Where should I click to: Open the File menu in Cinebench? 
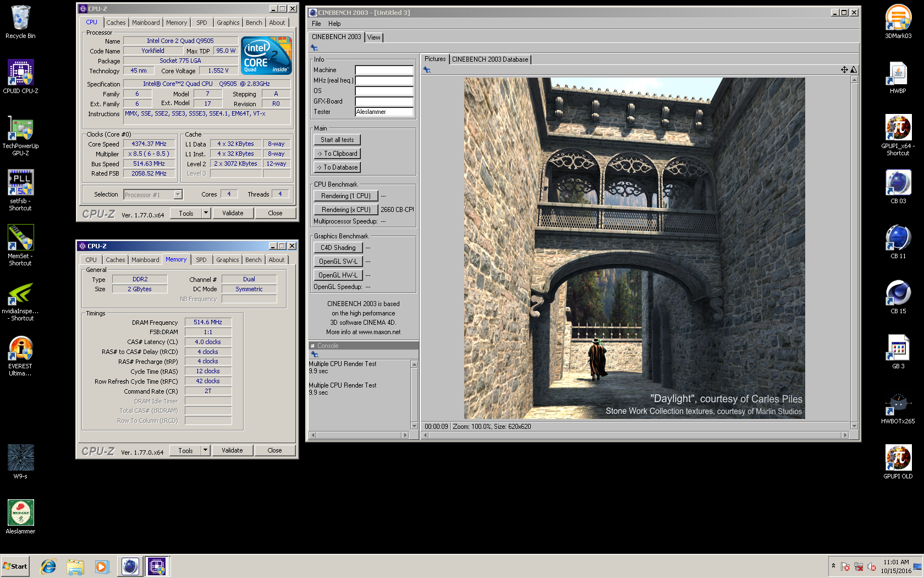[316, 24]
